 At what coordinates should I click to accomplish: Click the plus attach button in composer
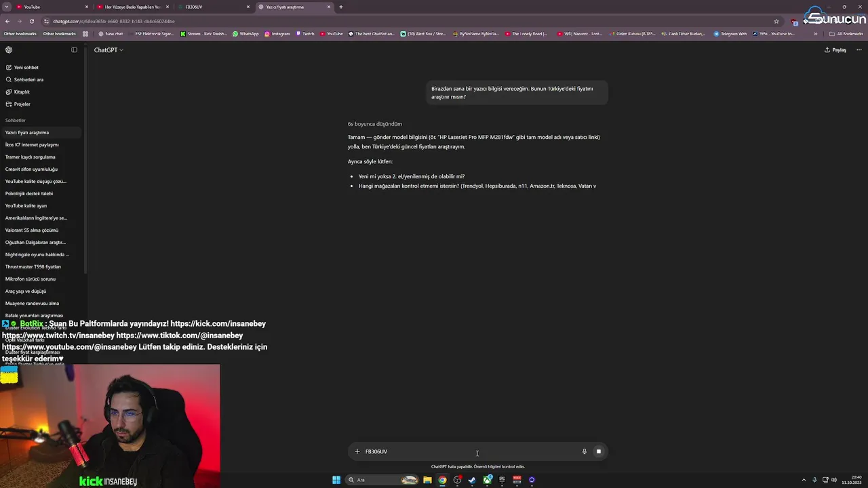[357, 451]
